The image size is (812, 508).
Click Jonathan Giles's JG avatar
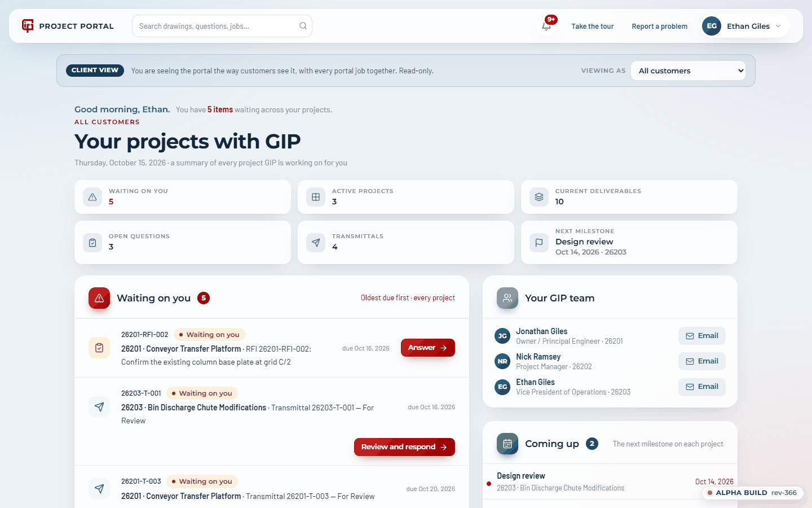coord(502,336)
